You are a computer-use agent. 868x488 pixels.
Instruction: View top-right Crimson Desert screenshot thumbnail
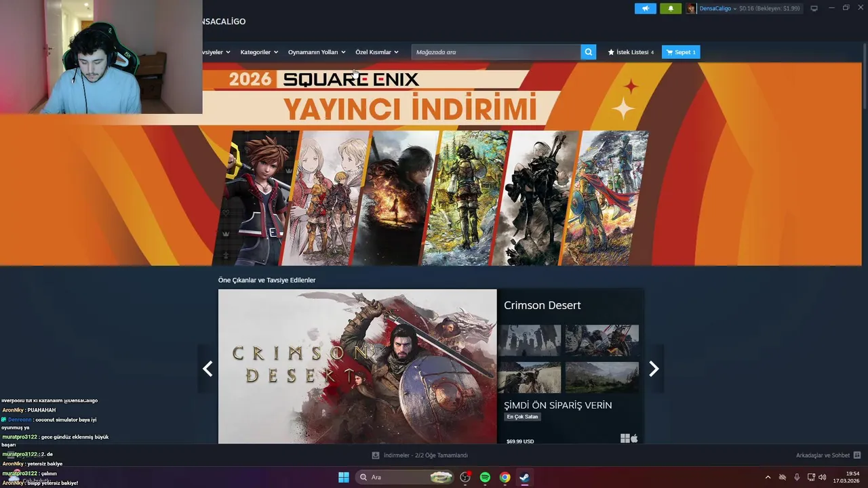[602, 340]
